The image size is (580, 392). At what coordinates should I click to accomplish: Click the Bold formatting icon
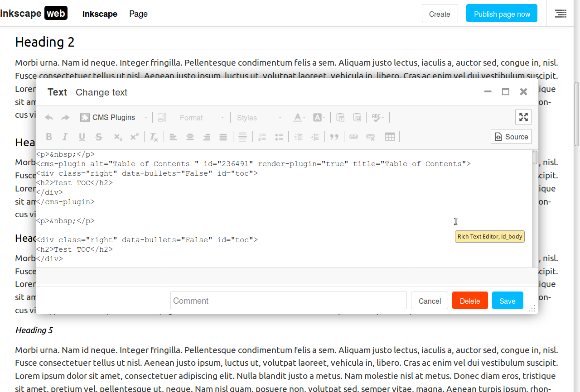49,137
